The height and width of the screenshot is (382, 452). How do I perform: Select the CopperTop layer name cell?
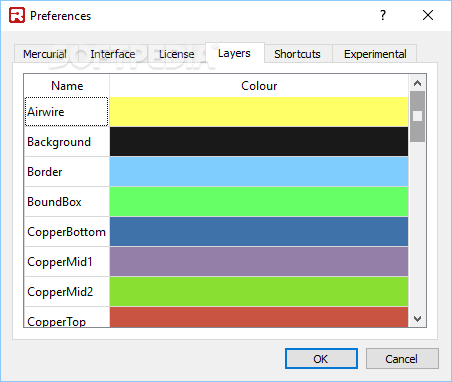tap(67, 317)
